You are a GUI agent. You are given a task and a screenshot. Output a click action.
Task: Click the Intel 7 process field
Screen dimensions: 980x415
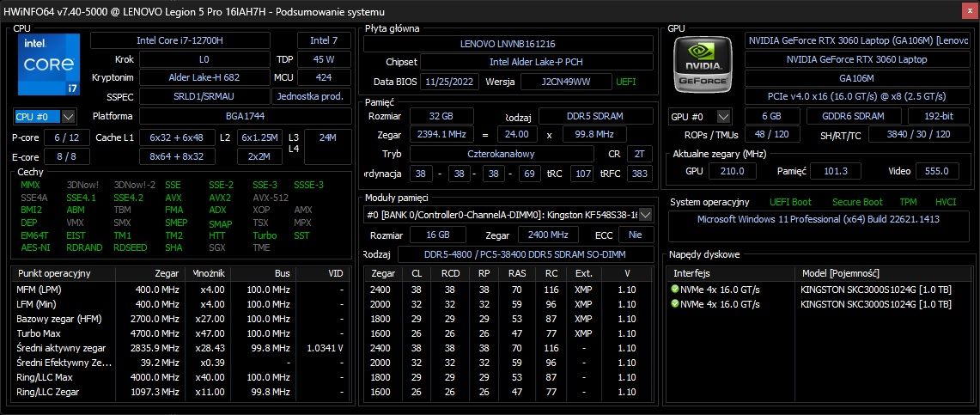pyautogui.click(x=324, y=40)
